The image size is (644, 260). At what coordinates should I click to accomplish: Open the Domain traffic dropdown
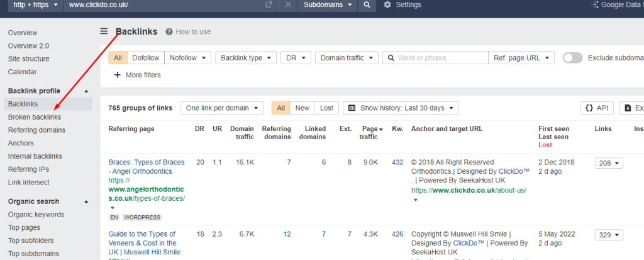tap(347, 58)
